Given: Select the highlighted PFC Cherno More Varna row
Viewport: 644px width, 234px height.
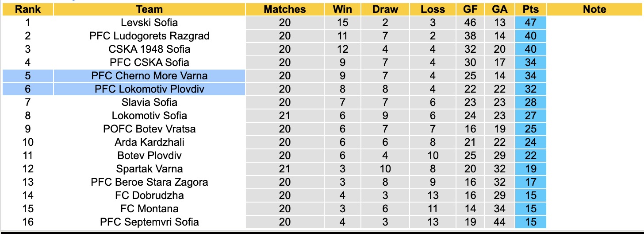Looking at the screenshot, I should coord(149,76).
